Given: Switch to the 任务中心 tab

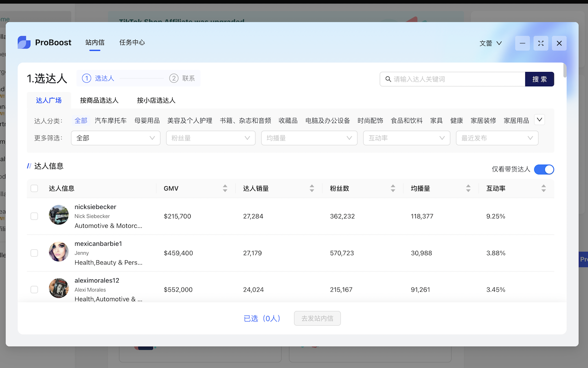Looking at the screenshot, I should [x=132, y=42].
